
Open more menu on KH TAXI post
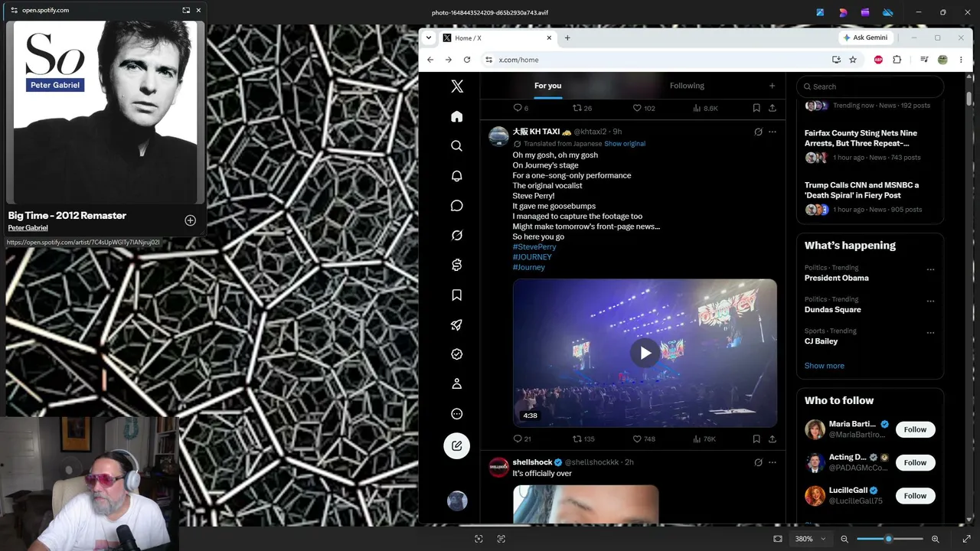coord(772,132)
